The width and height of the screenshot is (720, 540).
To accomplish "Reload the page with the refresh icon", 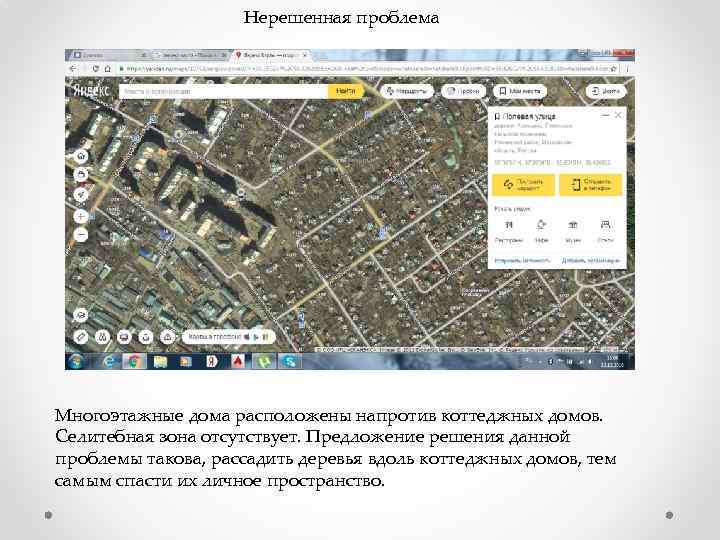I will tap(96, 68).
